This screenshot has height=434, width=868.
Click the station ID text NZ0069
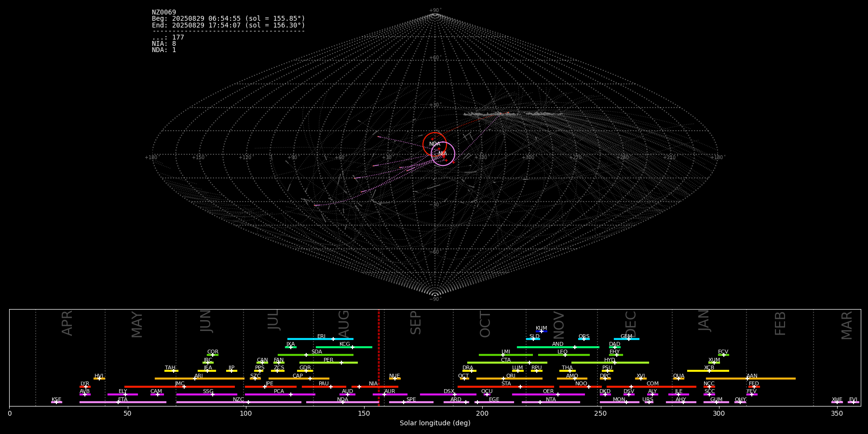tap(164, 13)
